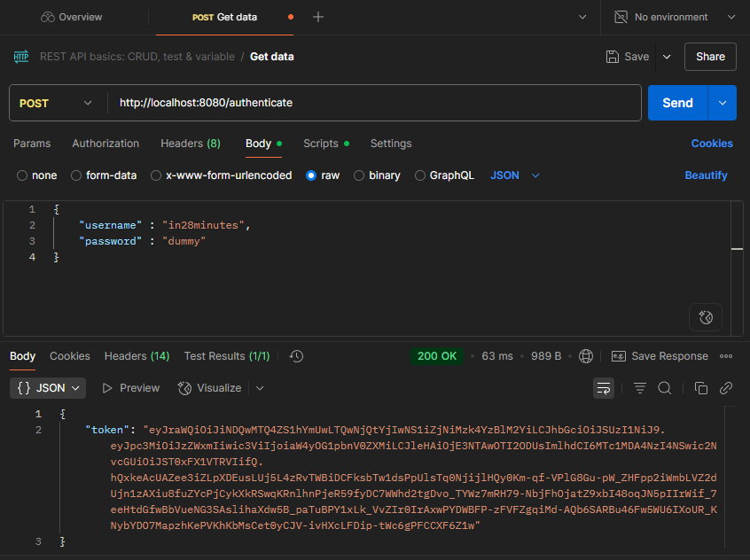Toggle word wrap for response

604,388
